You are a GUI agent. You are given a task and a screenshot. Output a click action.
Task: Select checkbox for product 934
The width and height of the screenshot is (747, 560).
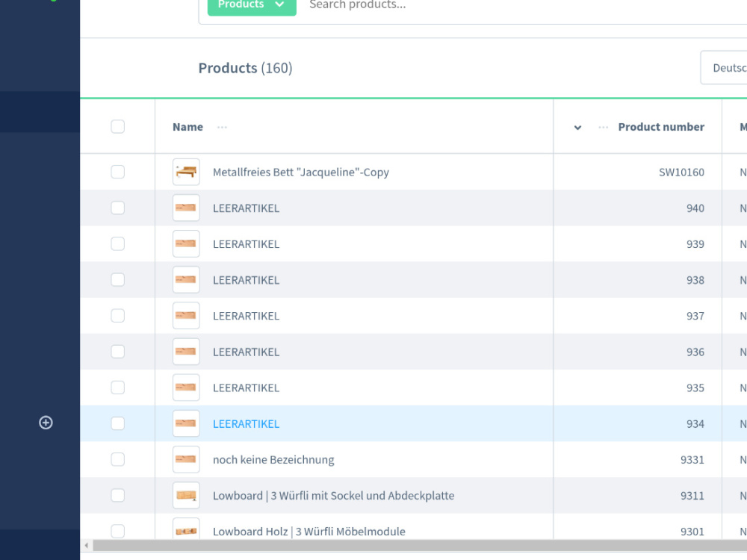point(118,424)
